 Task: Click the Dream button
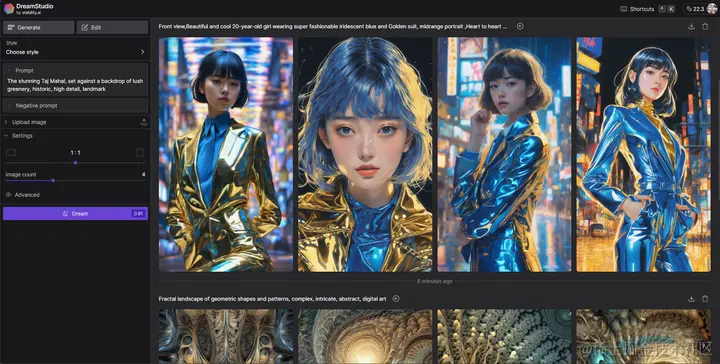point(75,213)
